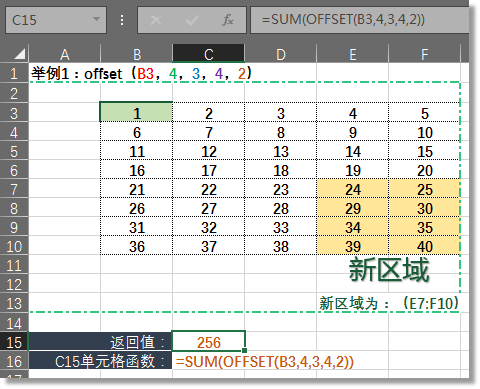Click the Select All corner triangle
Image resolution: width=480 pixels, height=389 pixels.
19,54
